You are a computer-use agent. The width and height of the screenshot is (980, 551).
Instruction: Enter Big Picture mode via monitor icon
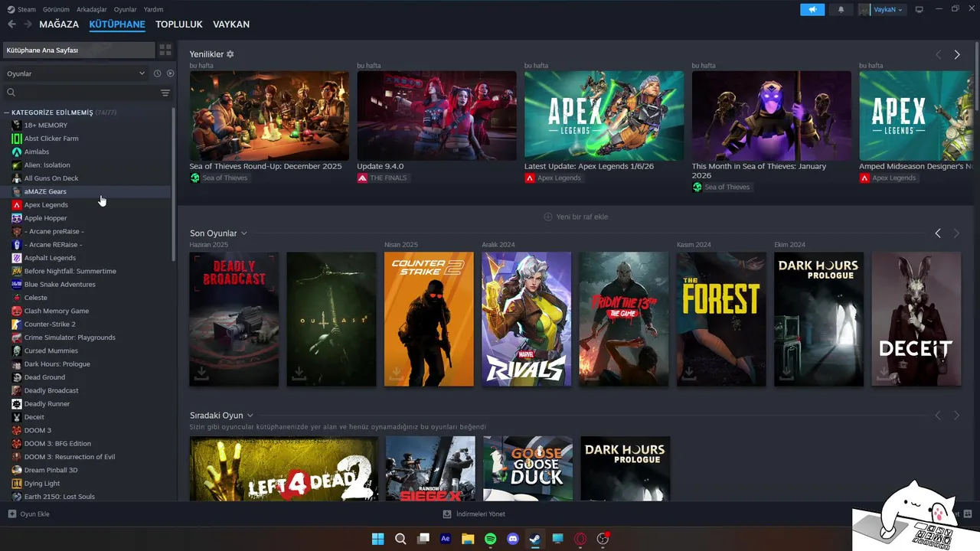(920, 9)
